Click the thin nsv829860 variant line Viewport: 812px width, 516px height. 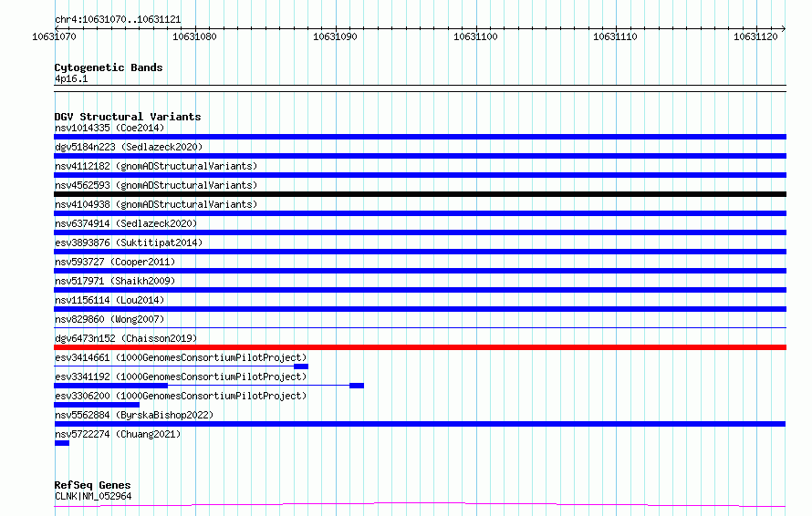click(x=420, y=327)
